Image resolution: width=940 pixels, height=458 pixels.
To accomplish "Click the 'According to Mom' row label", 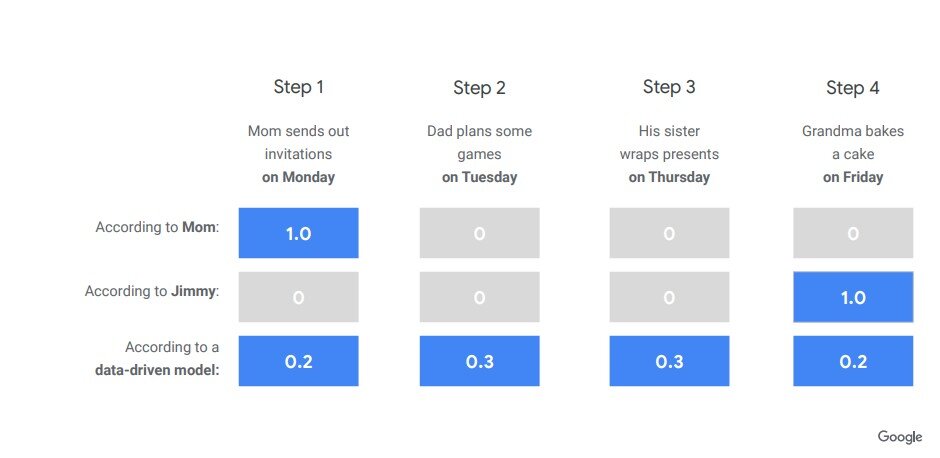I will (158, 228).
